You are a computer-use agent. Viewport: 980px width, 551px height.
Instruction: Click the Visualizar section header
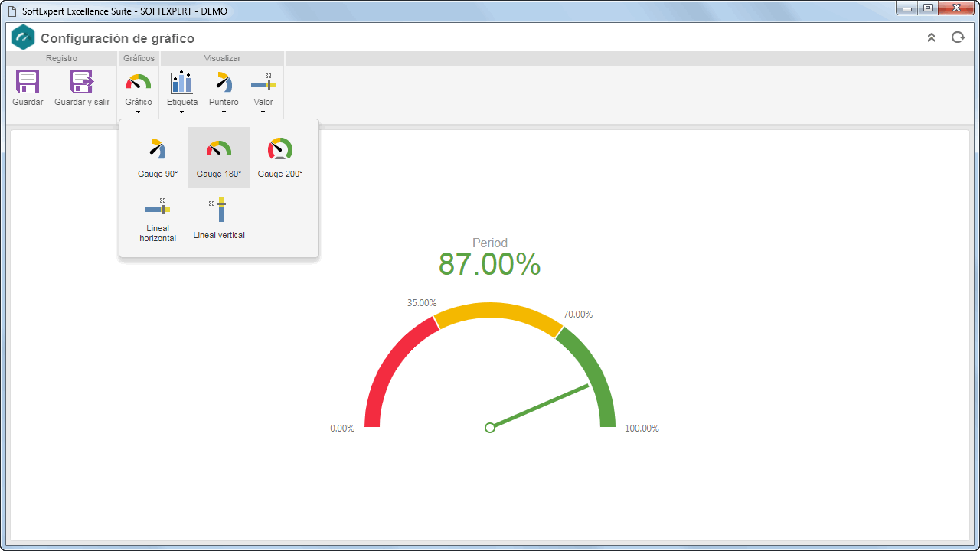[222, 58]
